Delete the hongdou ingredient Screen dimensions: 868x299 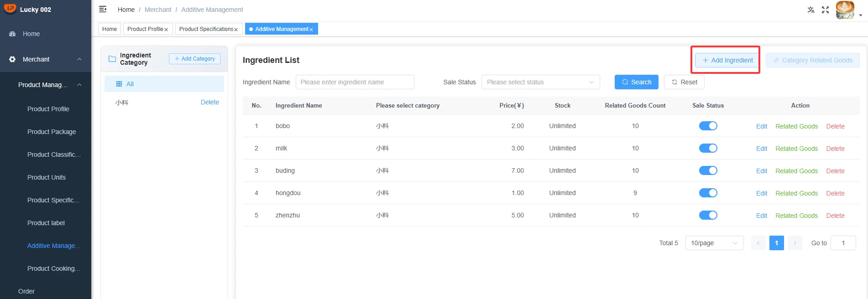[835, 193]
